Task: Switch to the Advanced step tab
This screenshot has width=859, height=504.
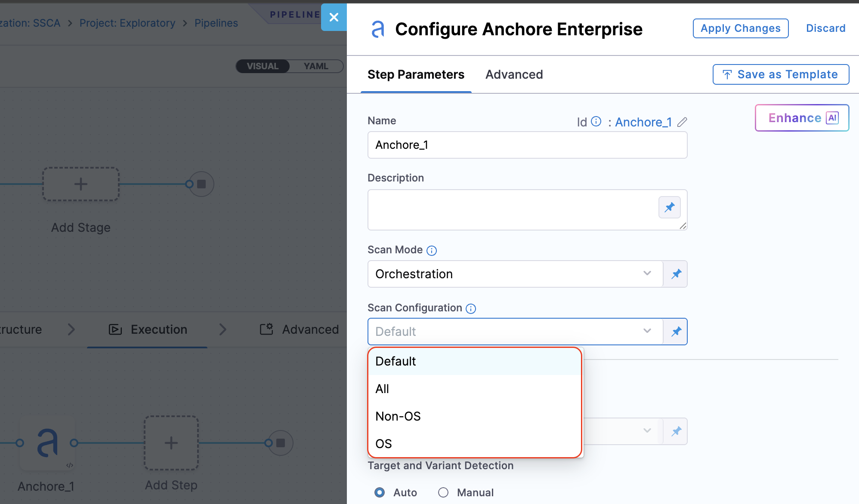Action: pos(514,74)
